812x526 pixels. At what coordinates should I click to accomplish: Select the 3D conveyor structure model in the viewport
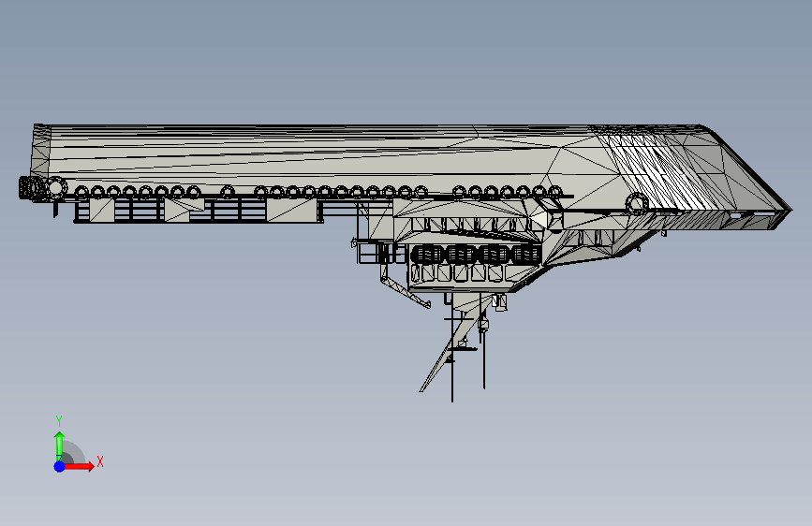click(x=405, y=263)
